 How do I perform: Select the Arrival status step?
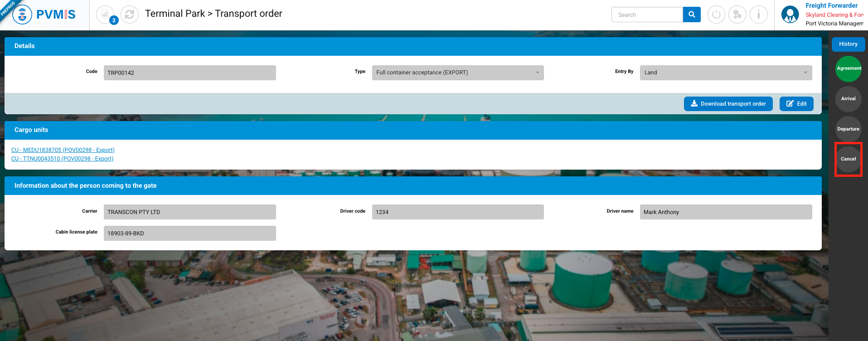pyautogui.click(x=849, y=99)
